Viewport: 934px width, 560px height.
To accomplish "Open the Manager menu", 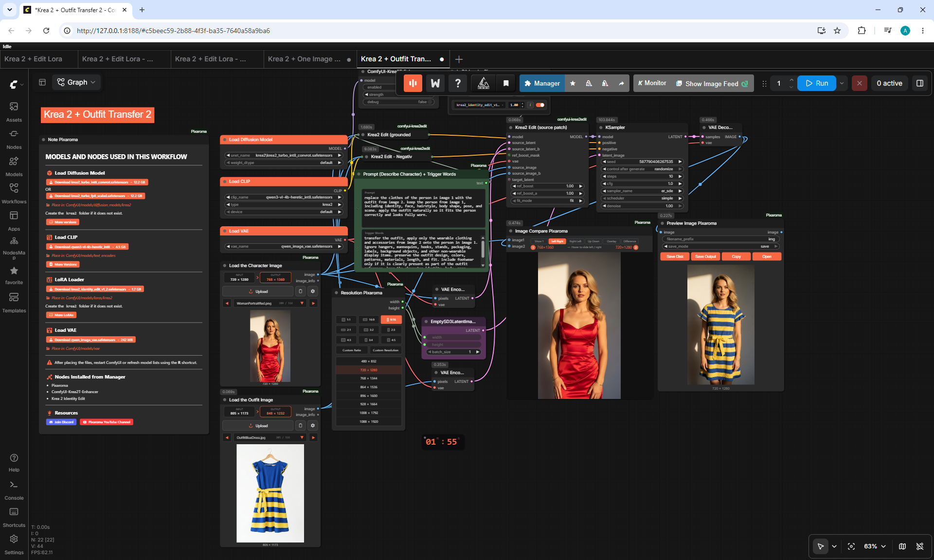I will pyautogui.click(x=542, y=83).
